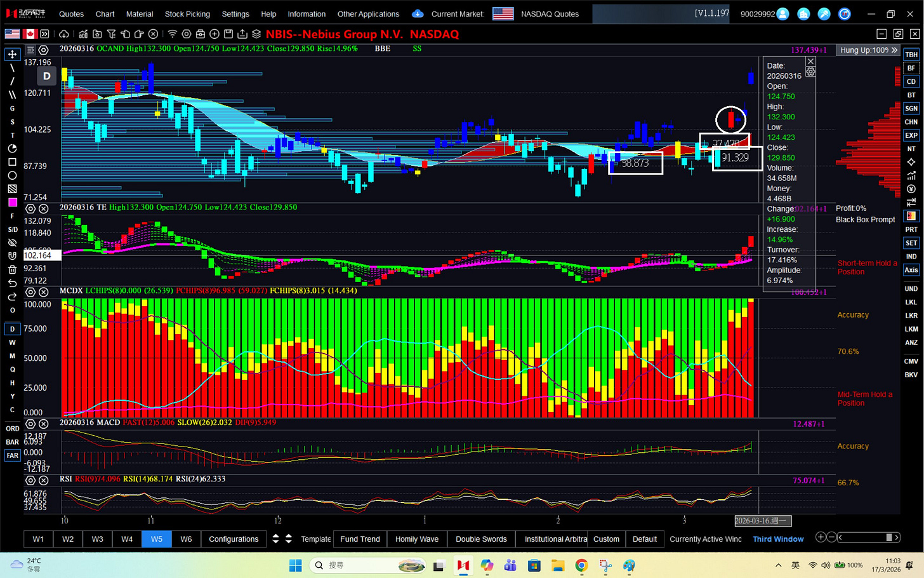Switch to the W5 window tab
The height and width of the screenshot is (578, 924).
point(156,539)
